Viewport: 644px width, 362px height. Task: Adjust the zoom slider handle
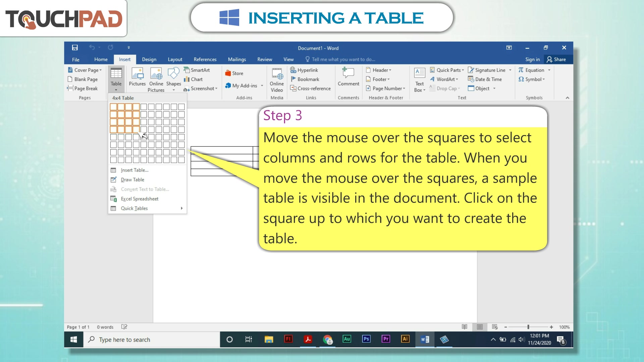coord(528,327)
